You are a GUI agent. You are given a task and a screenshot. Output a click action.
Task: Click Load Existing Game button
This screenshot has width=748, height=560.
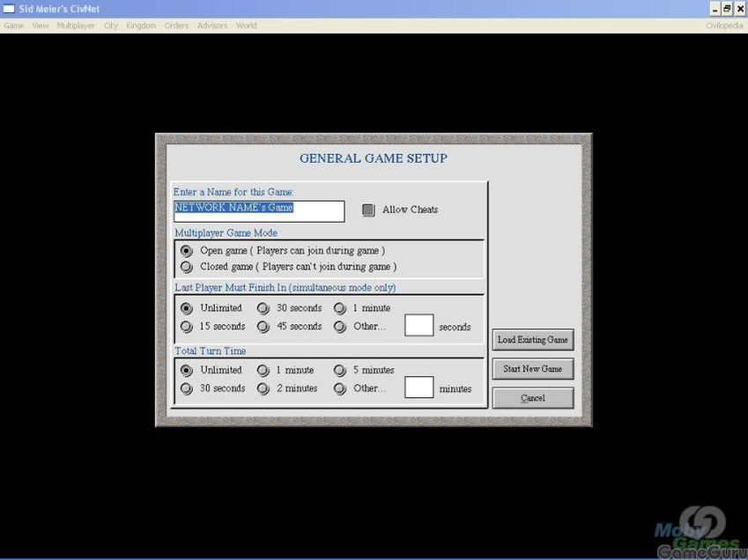coord(533,340)
